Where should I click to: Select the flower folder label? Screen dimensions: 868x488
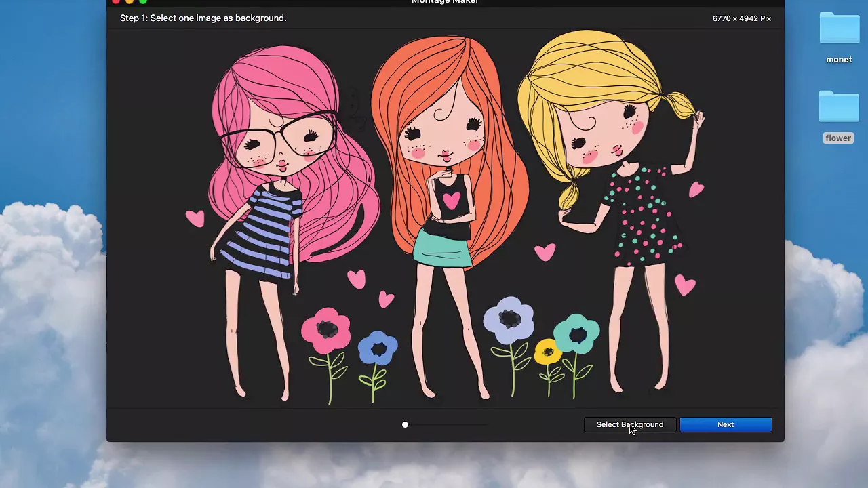click(838, 138)
